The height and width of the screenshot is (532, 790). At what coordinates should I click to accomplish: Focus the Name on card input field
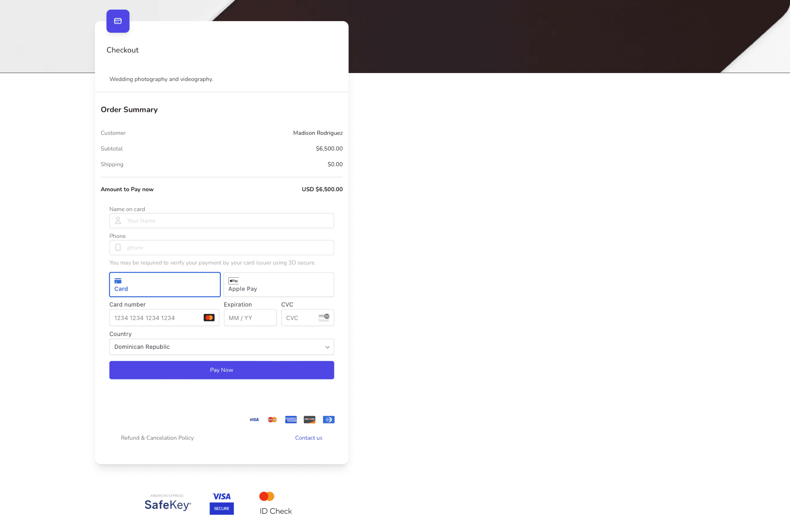pos(225,221)
